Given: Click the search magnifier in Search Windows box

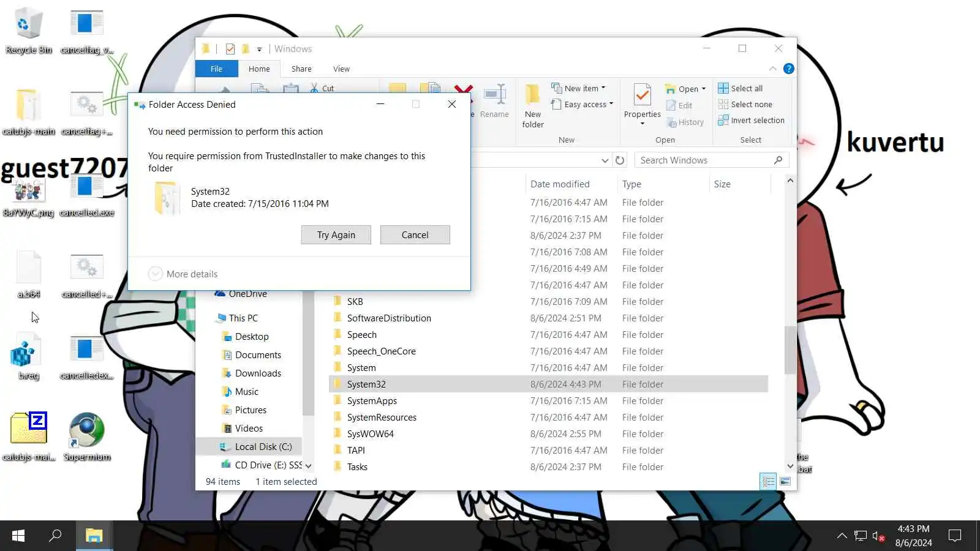Looking at the screenshot, I should [x=778, y=160].
